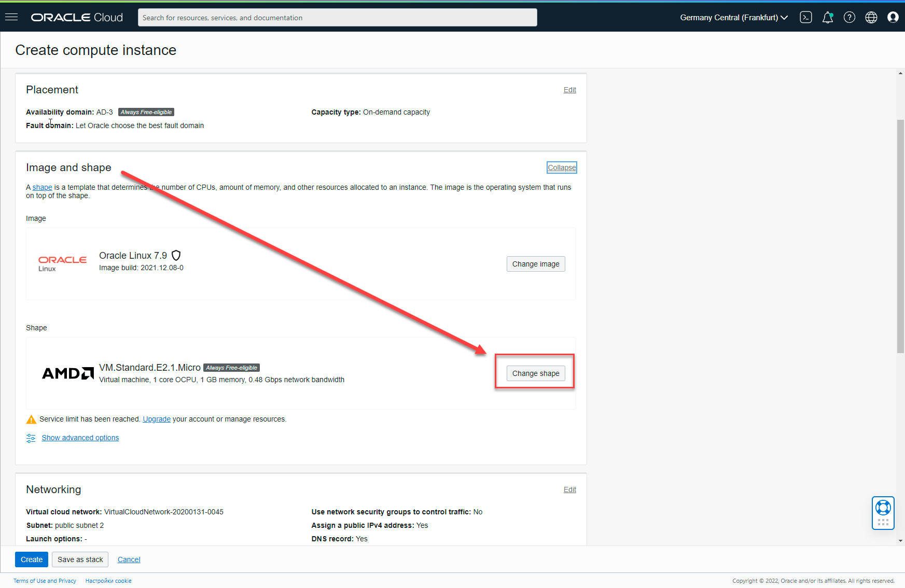Click the Change shape button
This screenshot has width=905, height=588.
536,373
